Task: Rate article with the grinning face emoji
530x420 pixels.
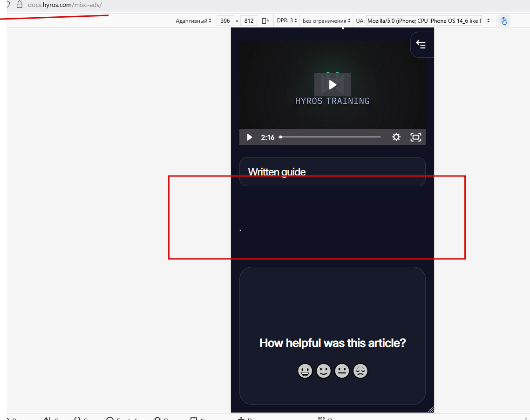Action: 305,371
